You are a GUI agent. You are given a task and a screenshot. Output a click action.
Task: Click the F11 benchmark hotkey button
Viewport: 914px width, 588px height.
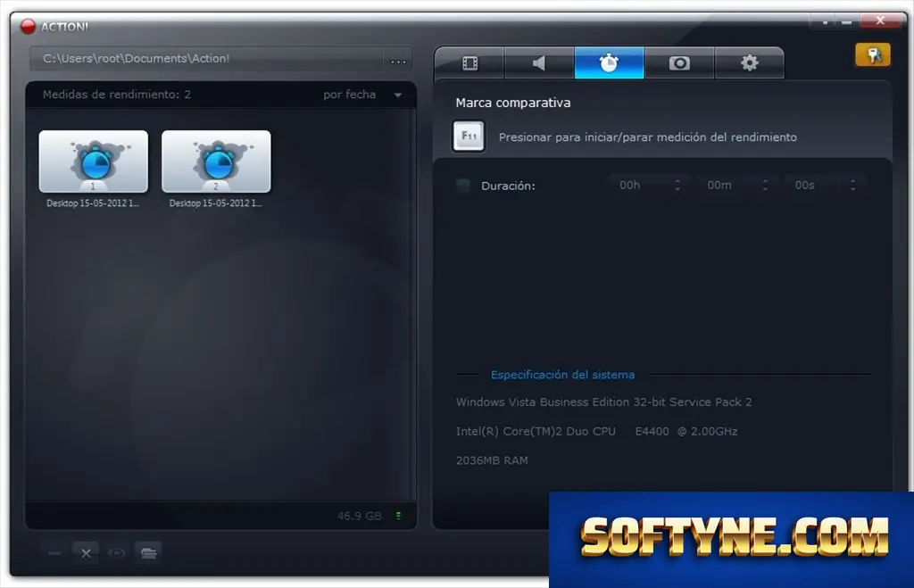click(469, 137)
